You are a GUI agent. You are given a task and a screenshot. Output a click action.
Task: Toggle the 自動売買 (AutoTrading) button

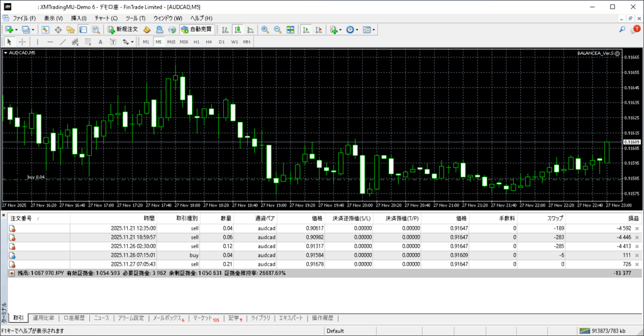point(196,30)
